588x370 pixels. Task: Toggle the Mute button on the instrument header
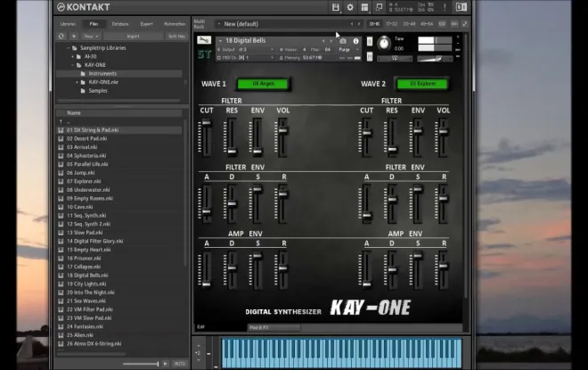click(370, 57)
